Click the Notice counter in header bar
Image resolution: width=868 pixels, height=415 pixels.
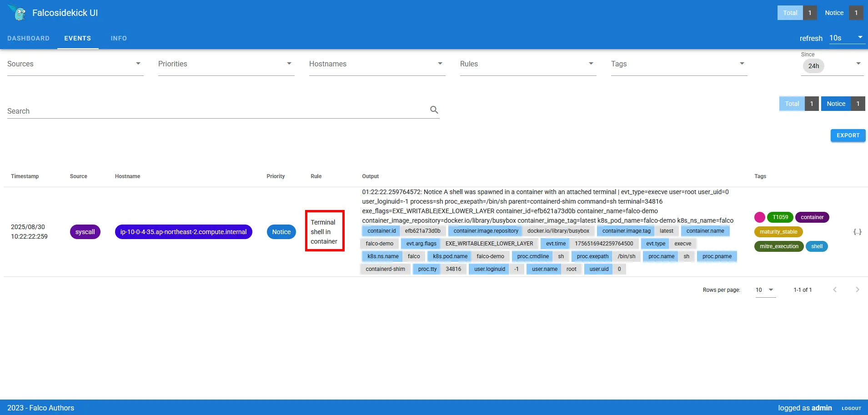coord(841,13)
